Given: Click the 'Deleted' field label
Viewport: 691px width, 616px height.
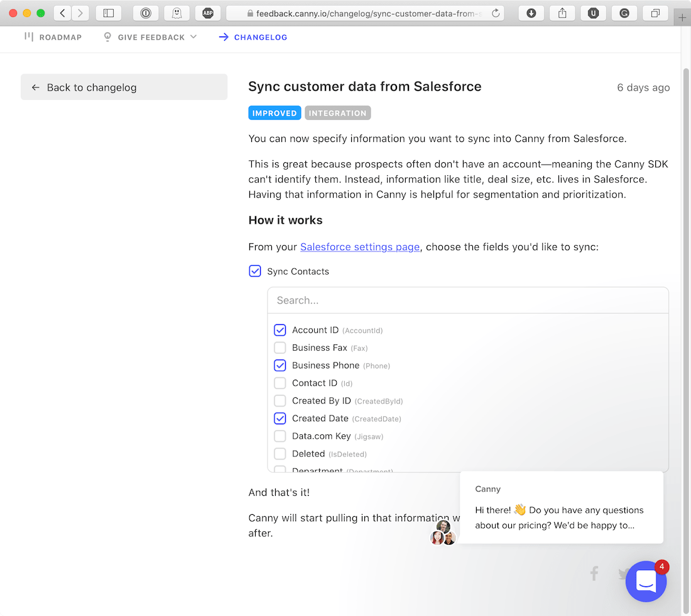Looking at the screenshot, I should pos(308,453).
